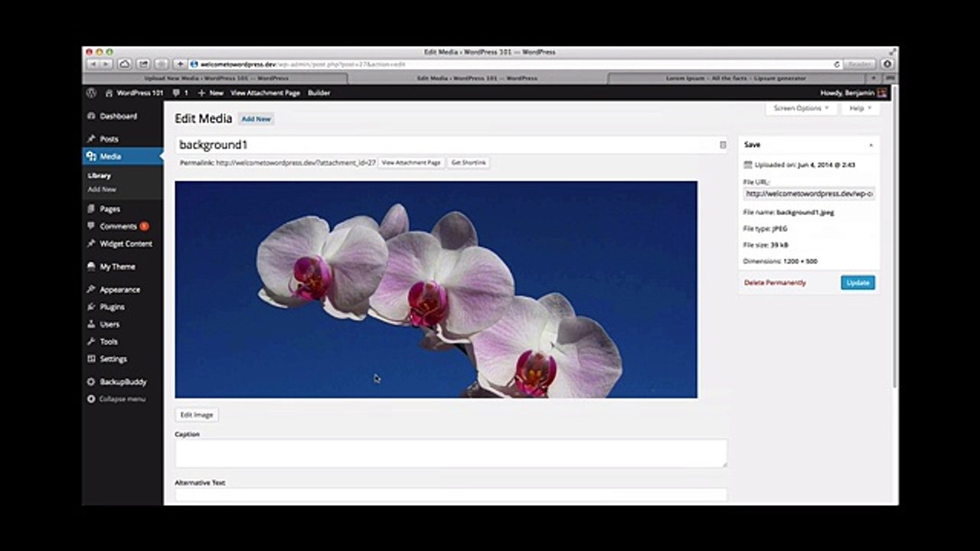Click the Settings icon in the sidebar
Image resolution: width=980 pixels, height=551 pixels.
tap(91, 359)
